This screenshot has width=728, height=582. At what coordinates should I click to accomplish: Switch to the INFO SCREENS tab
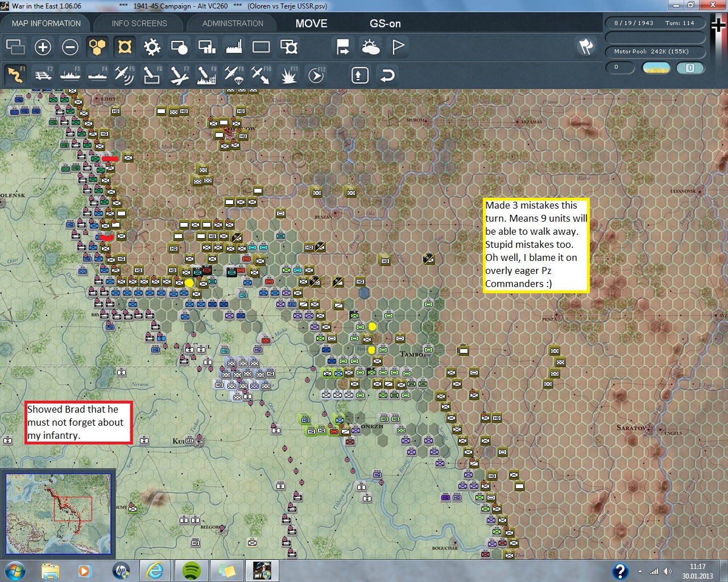(139, 23)
